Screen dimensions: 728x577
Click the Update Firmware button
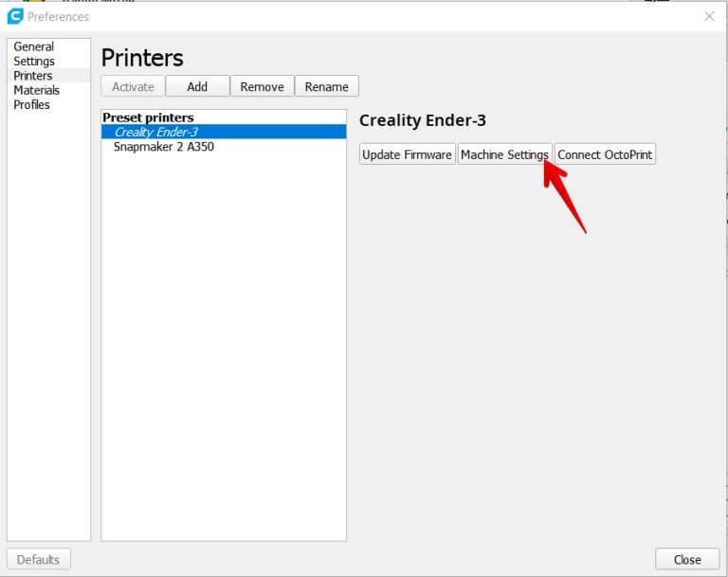click(x=407, y=154)
